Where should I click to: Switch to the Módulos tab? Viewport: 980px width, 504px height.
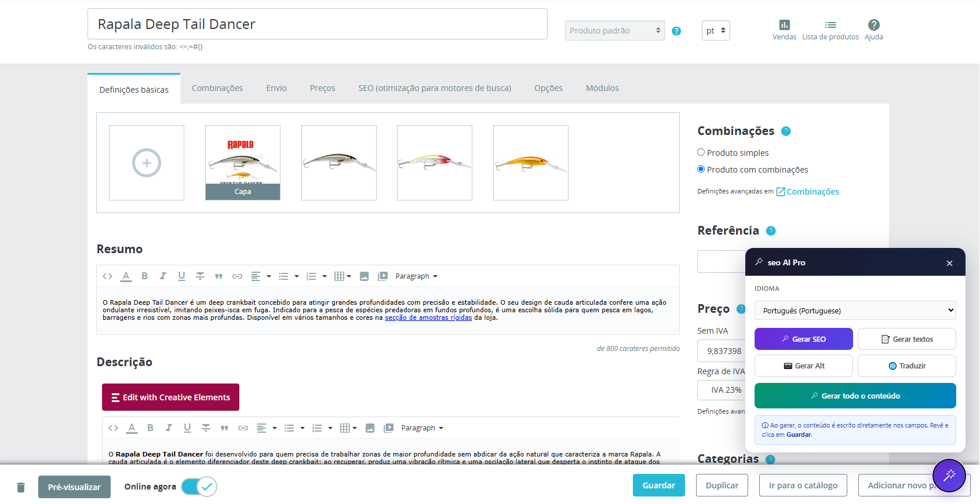pyautogui.click(x=602, y=88)
